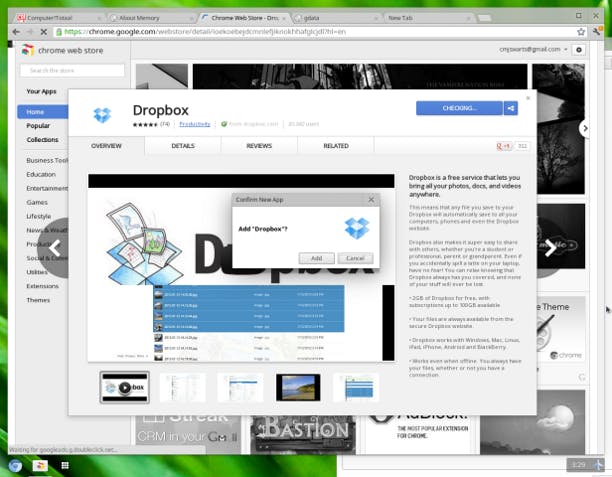Open Themes category
The width and height of the screenshot is (612, 477).
38,300
